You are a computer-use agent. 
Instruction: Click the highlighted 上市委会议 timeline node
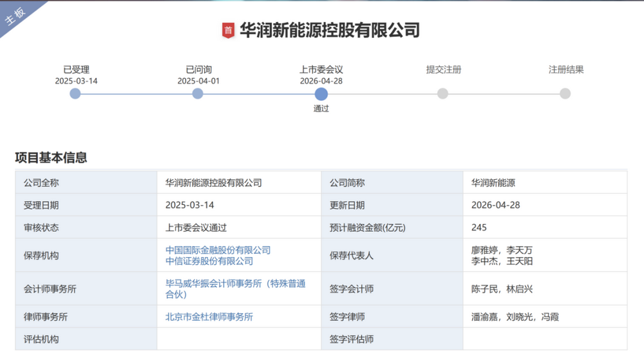(321, 93)
